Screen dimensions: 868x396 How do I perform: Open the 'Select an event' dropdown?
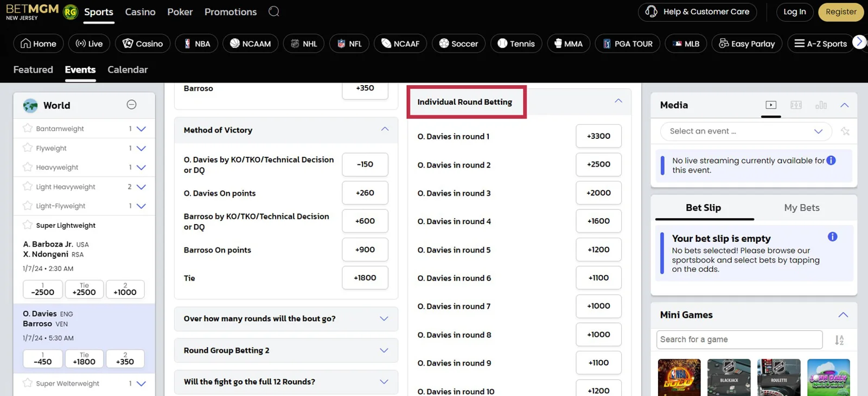coord(745,131)
